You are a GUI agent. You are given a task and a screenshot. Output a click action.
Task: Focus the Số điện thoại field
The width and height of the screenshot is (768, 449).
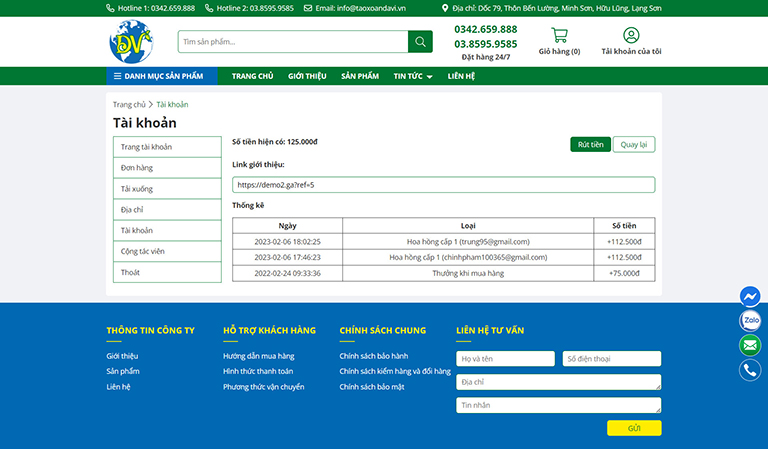pyautogui.click(x=612, y=358)
